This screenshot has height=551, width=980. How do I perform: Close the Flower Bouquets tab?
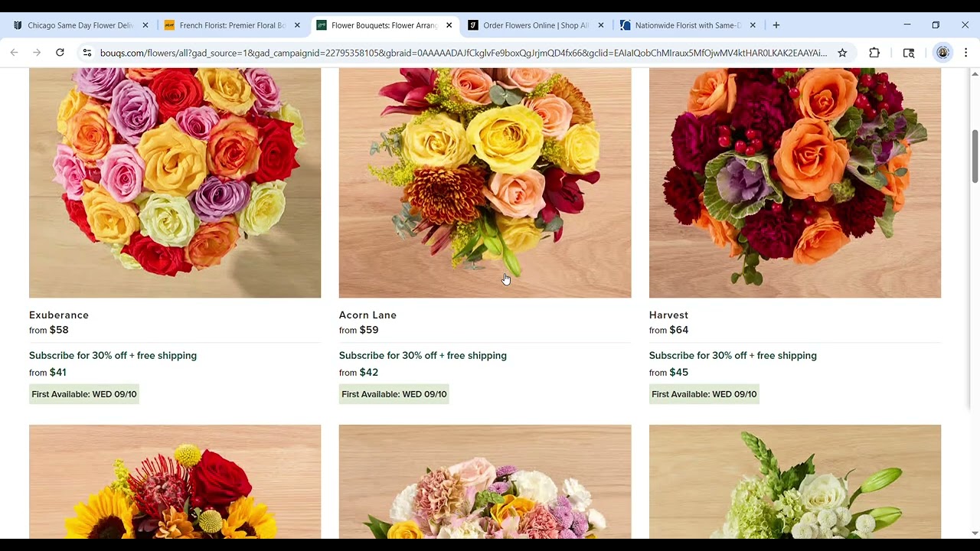pos(449,25)
